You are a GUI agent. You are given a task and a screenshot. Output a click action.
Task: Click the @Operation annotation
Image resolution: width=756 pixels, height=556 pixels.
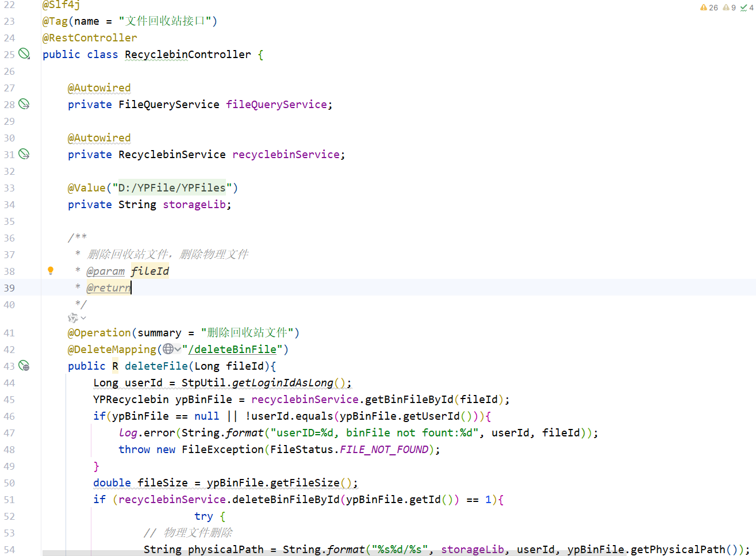point(99,333)
